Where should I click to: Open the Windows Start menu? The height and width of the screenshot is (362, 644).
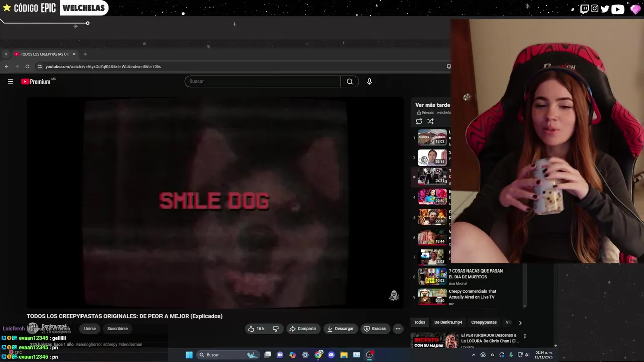[189, 355]
